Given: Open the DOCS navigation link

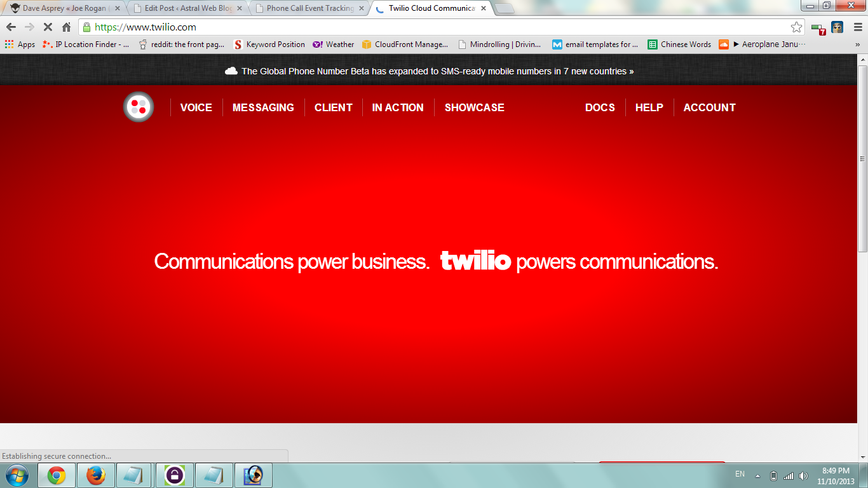Looking at the screenshot, I should 600,107.
